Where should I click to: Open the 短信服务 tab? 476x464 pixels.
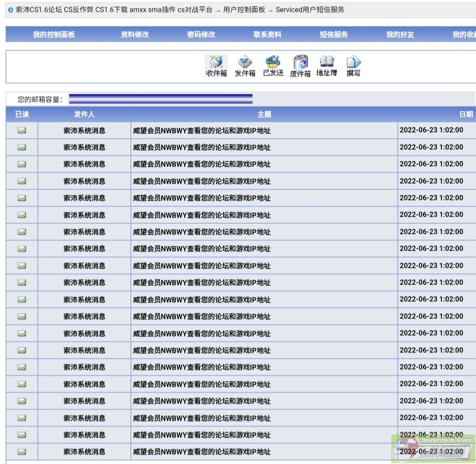tap(334, 35)
